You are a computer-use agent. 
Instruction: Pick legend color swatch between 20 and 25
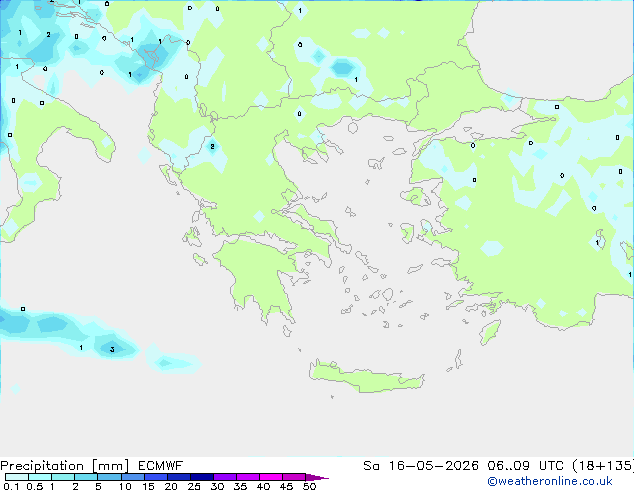(179, 477)
